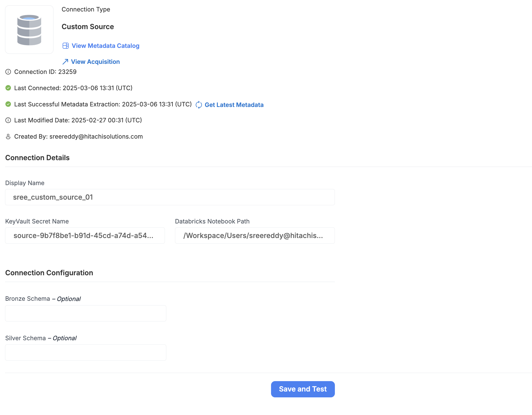The image size is (532, 415).
Task: Click the metadata catalog grid icon
Action: pyautogui.click(x=66, y=46)
